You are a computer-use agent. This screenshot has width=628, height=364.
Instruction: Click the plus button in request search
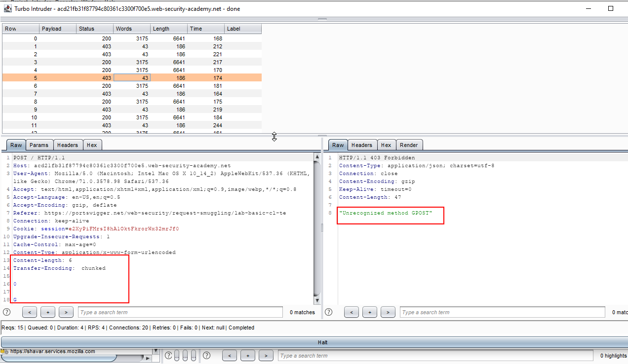pyautogui.click(x=48, y=312)
